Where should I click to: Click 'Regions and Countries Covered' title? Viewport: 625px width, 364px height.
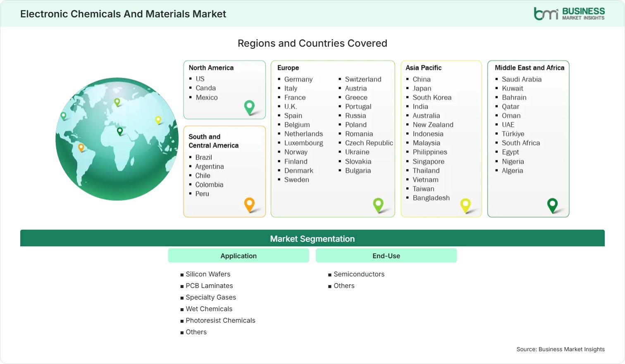click(x=312, y=43)
